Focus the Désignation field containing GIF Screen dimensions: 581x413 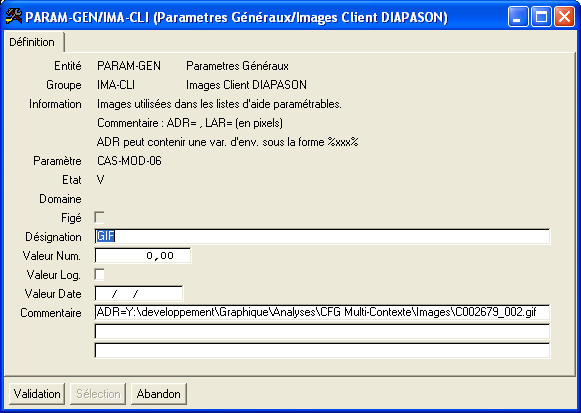(322, 236)
